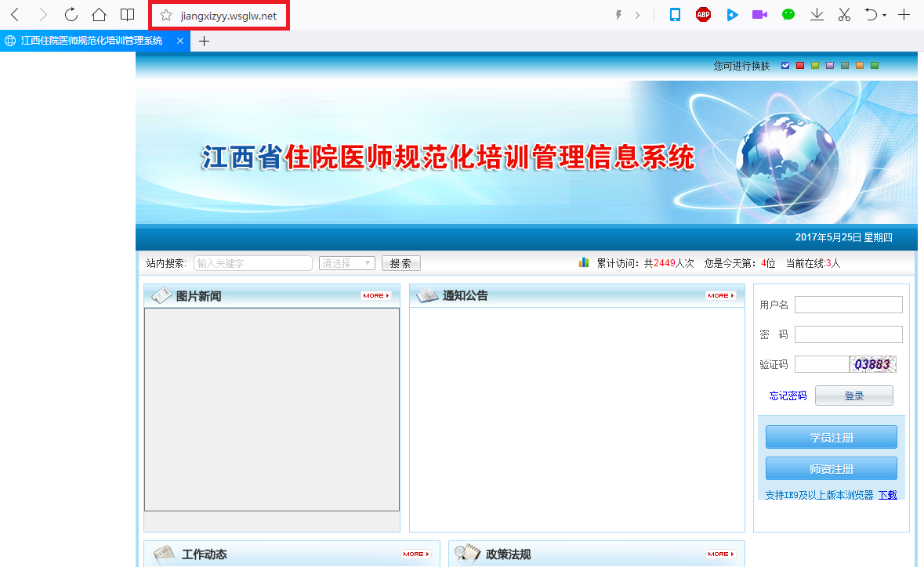The height and width of the screenshot is (567, 924).
Task: Expand the 请选择 search category dropdown
Action: tap(347, 263)
